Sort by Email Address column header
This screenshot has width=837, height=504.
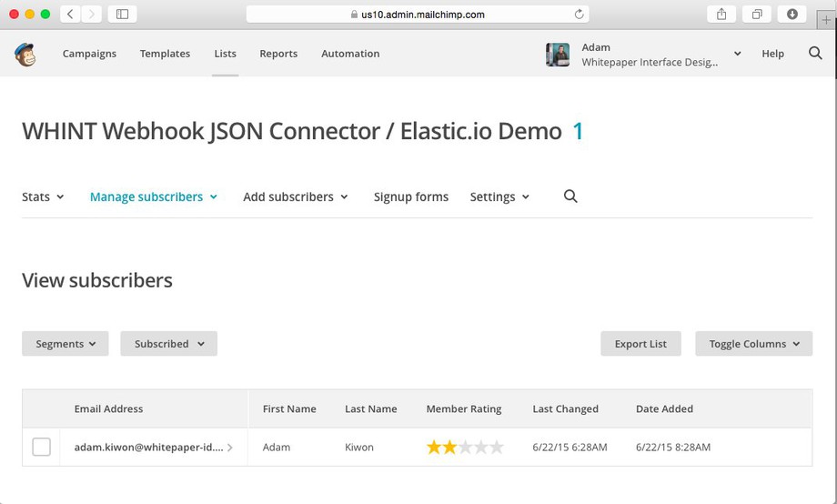coord(108,408)
